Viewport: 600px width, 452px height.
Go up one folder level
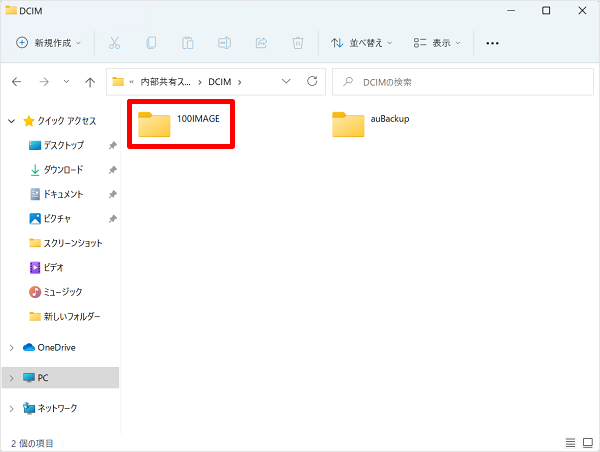click(90, 81)
